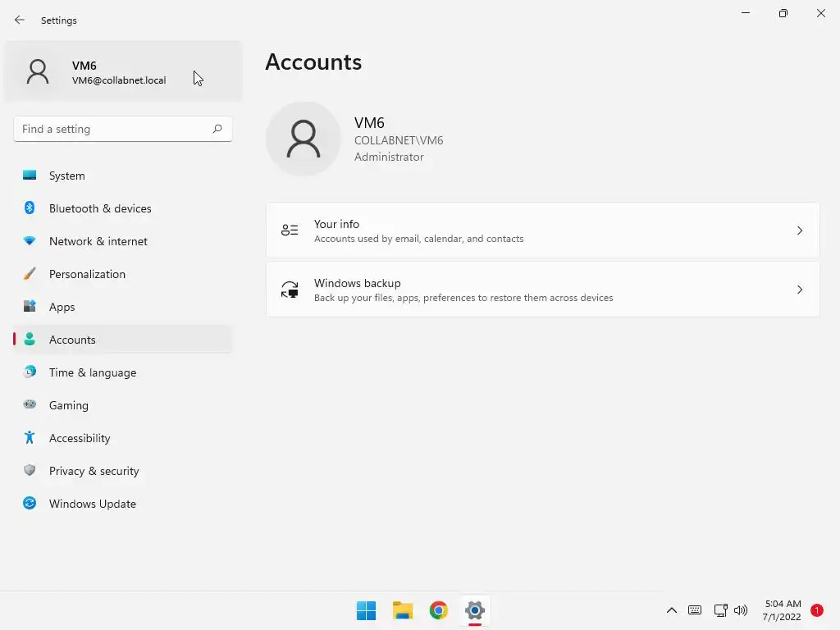Click the Settings window title
Viewport: 840px width, 630px height.
point(59,21)
